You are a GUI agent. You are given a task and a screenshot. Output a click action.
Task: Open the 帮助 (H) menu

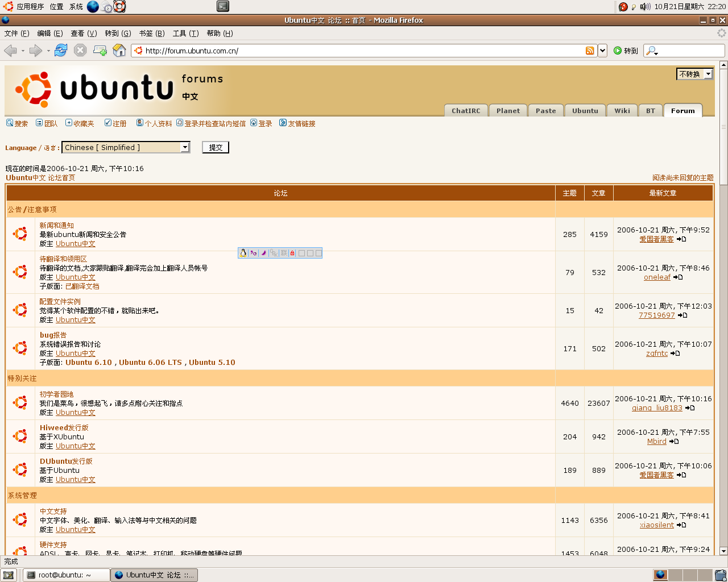pyautogui.click(x=220, y=34)
